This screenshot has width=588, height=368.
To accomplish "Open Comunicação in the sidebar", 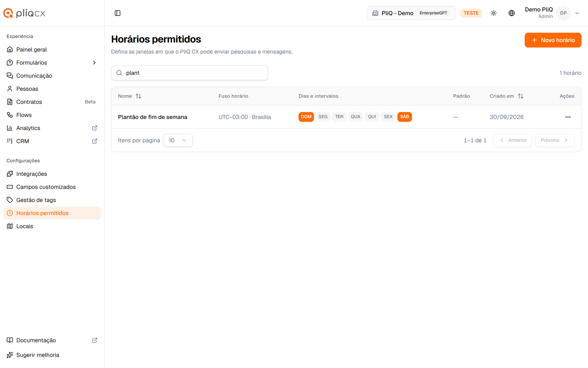I will tap(52, 76).
